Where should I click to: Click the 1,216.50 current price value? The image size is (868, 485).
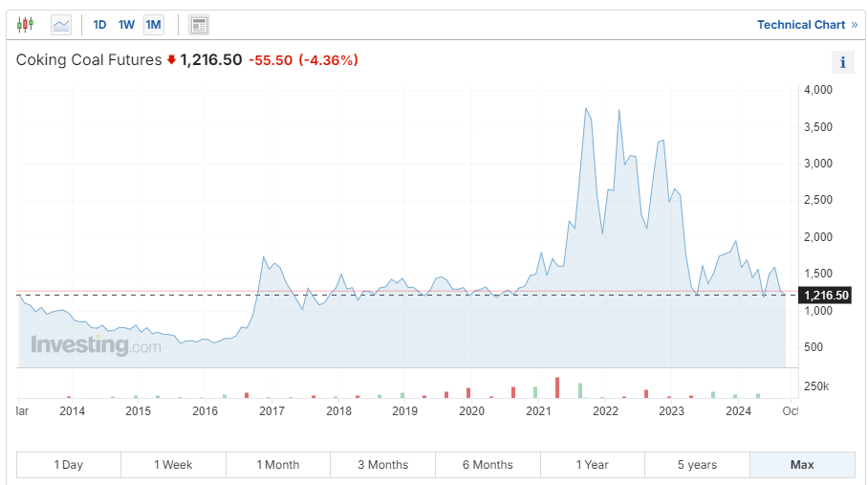pos(211,60)
